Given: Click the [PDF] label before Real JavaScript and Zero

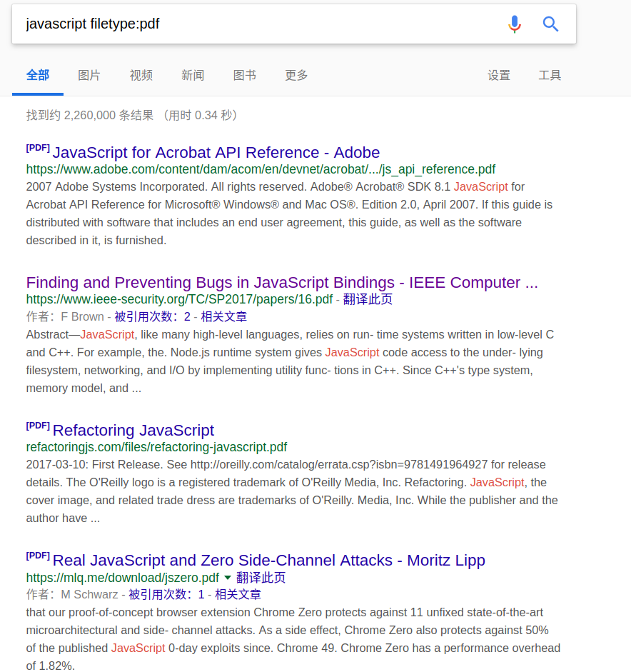Looking at the screenshot, I should (x=38, y=556).
